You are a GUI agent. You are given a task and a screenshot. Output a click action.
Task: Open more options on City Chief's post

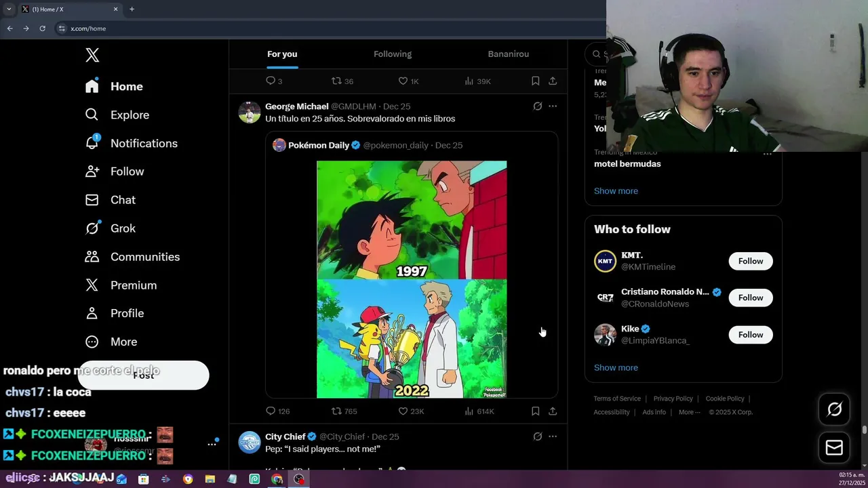553,436
